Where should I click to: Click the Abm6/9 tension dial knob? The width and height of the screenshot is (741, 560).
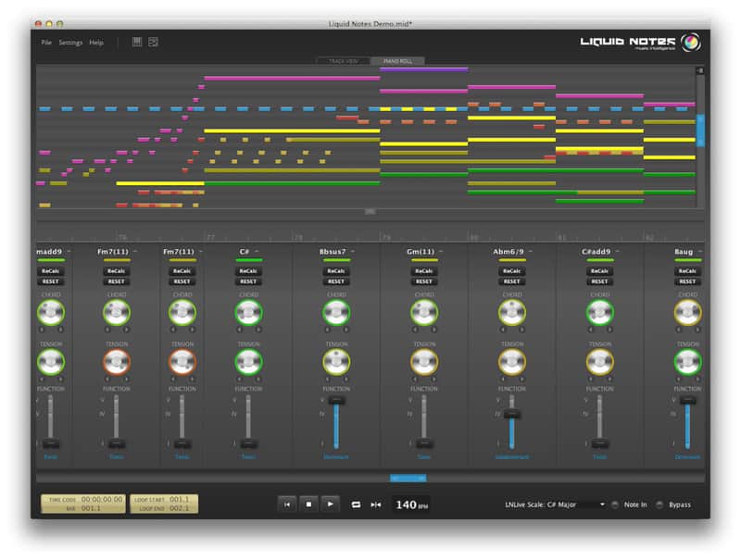[x=512, y=362]
